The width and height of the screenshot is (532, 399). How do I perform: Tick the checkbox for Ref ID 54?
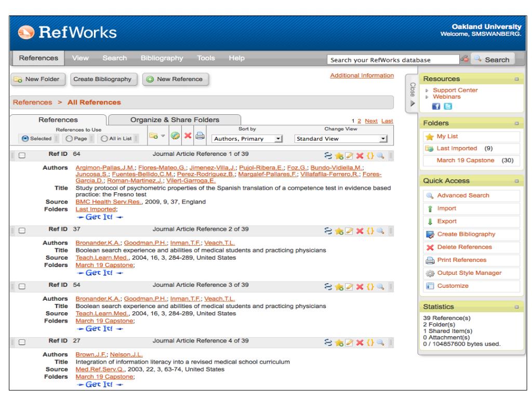pyautogui.click(x=22, y=286)
